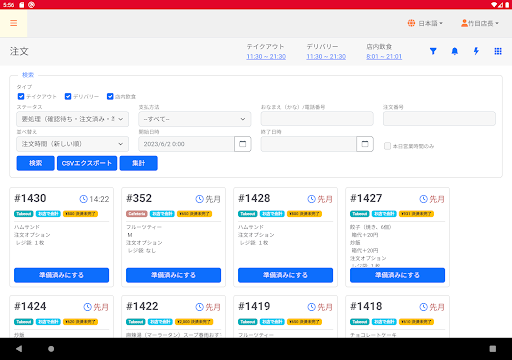Open the ステータス dropdown
Viewport: 512px width, 360px height.
[x=72, y=119]
